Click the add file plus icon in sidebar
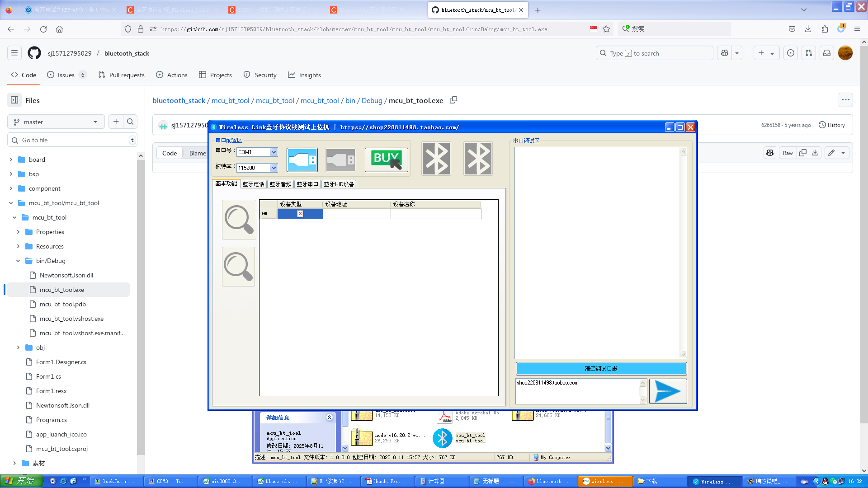The width and height of the screenshot is (868, 488). 116,122
